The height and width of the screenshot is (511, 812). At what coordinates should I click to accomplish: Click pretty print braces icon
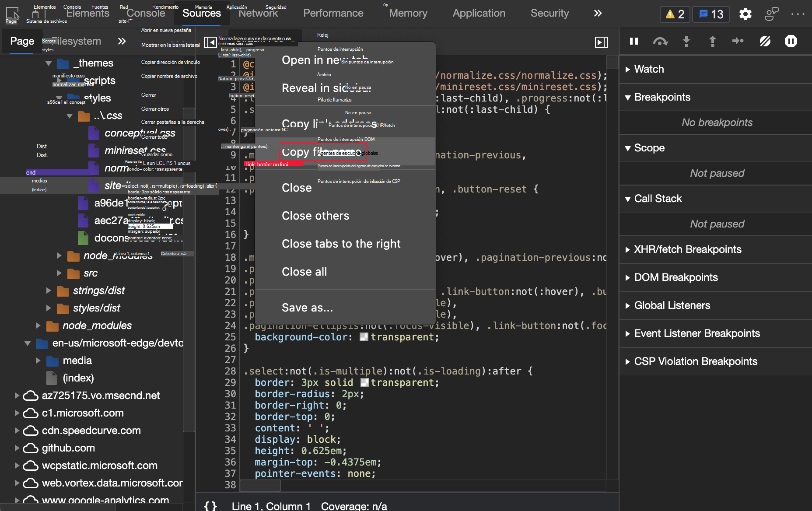[x=210, y=506]
